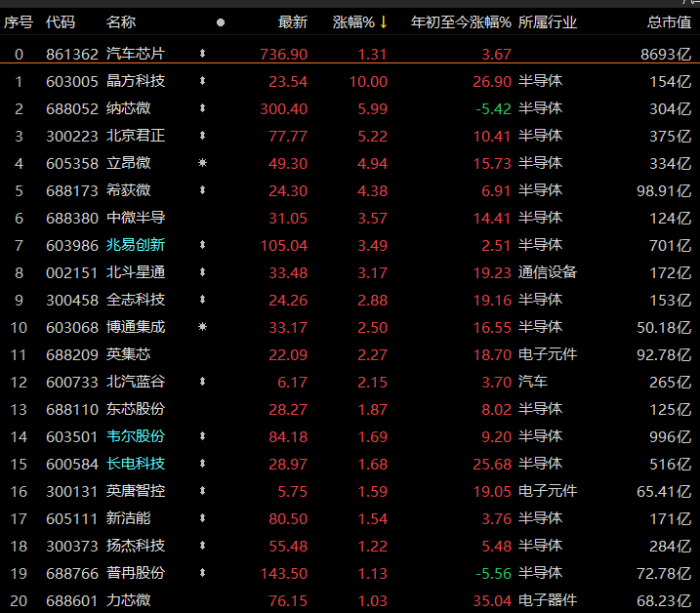This screenshot has width=700, height=613.
Task: Open stock 英唐智控
Action: [136, 491]
